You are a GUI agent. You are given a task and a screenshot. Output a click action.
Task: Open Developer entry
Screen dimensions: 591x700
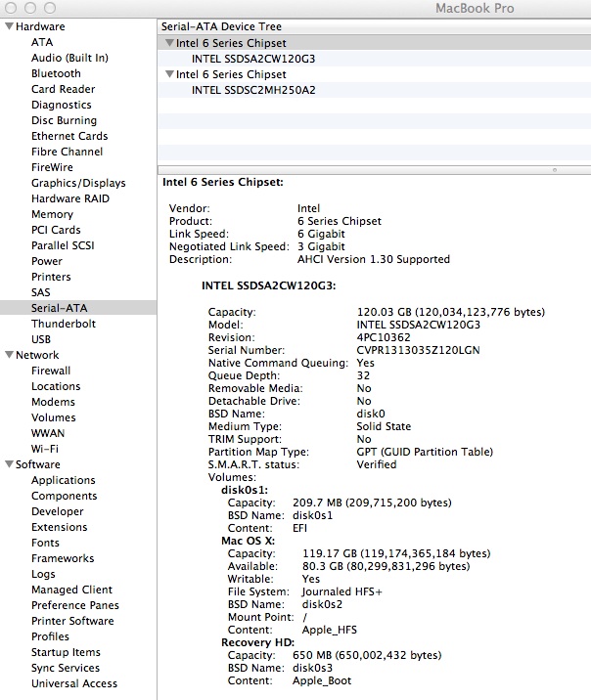57,511
